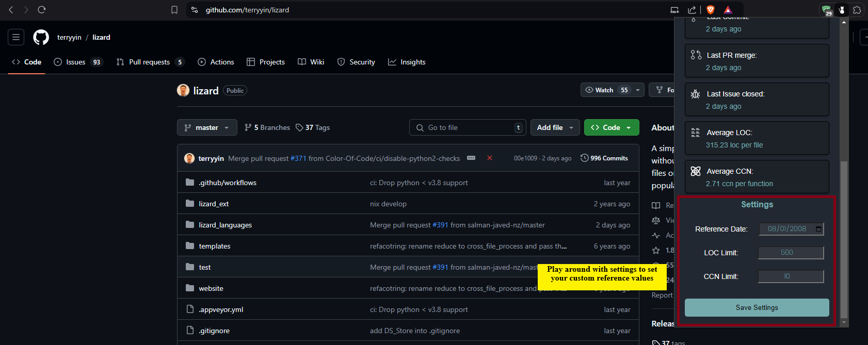Open the Pull requests tab

pyautogui.click(x=150, y=62)
